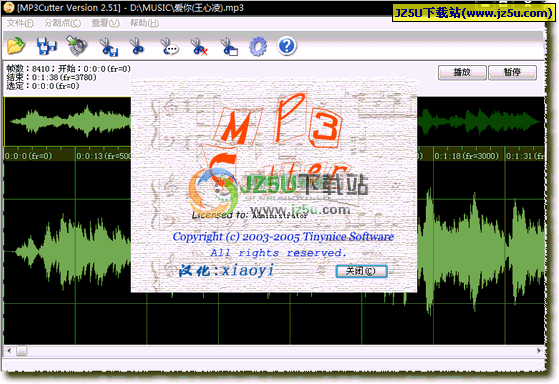Click the text 帧数: 8410; 开始: 0:0:0

click(68, 68)
